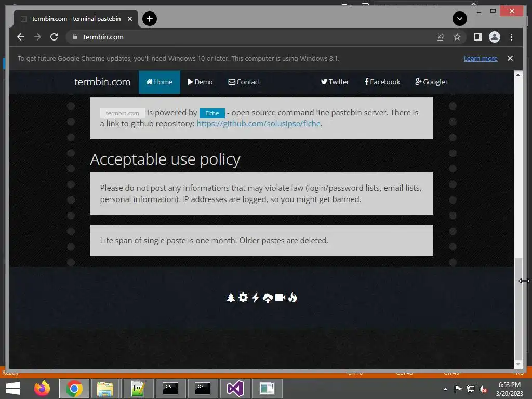Click the vertical scrollbar thumb

coord(518,309)
